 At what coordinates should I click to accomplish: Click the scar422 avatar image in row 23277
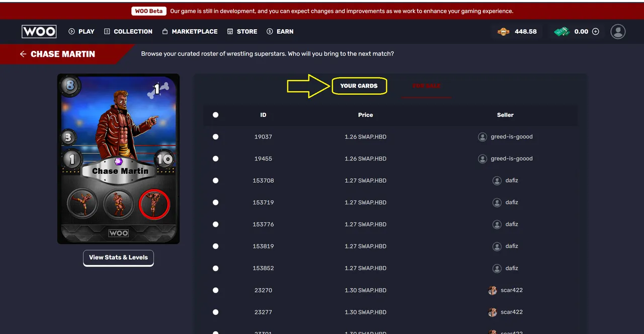click(x=493, y=312)
